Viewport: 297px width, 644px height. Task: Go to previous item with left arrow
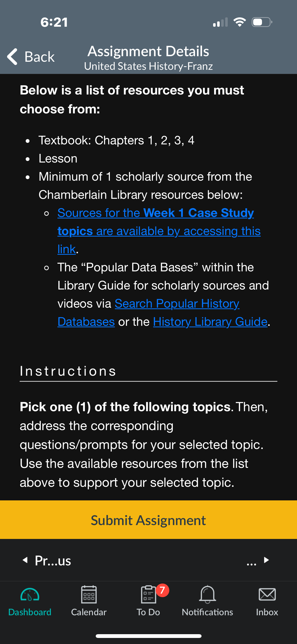[x=25, y=560]
